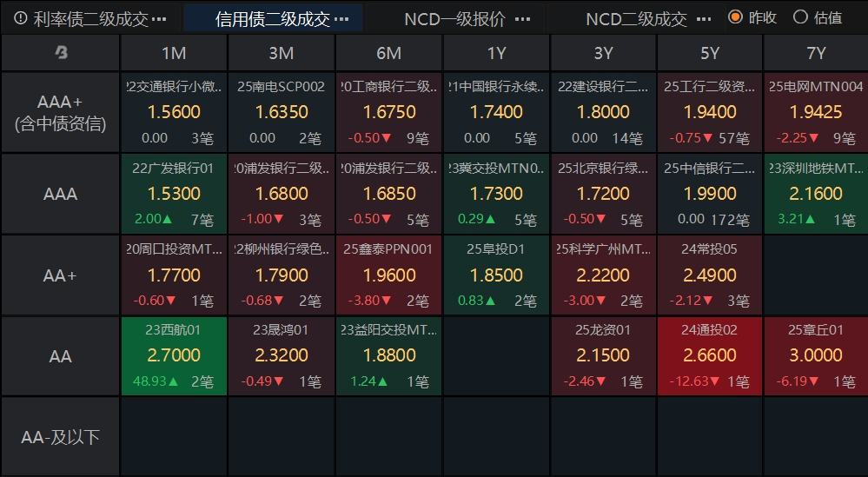
Task: Select the 昨收 radio button
Action: (735, 17)
